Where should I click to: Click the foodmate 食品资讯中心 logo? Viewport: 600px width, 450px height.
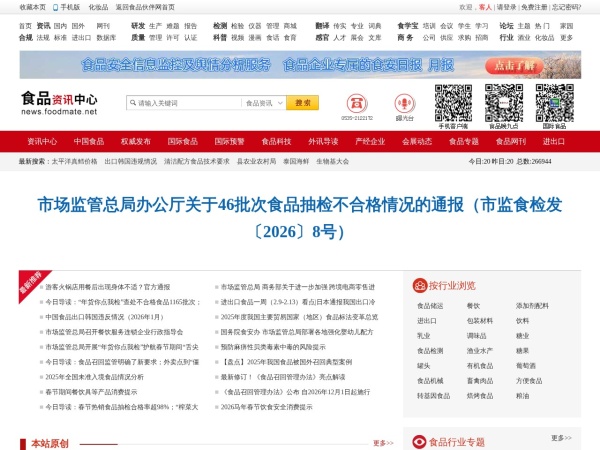click(60, 103)
